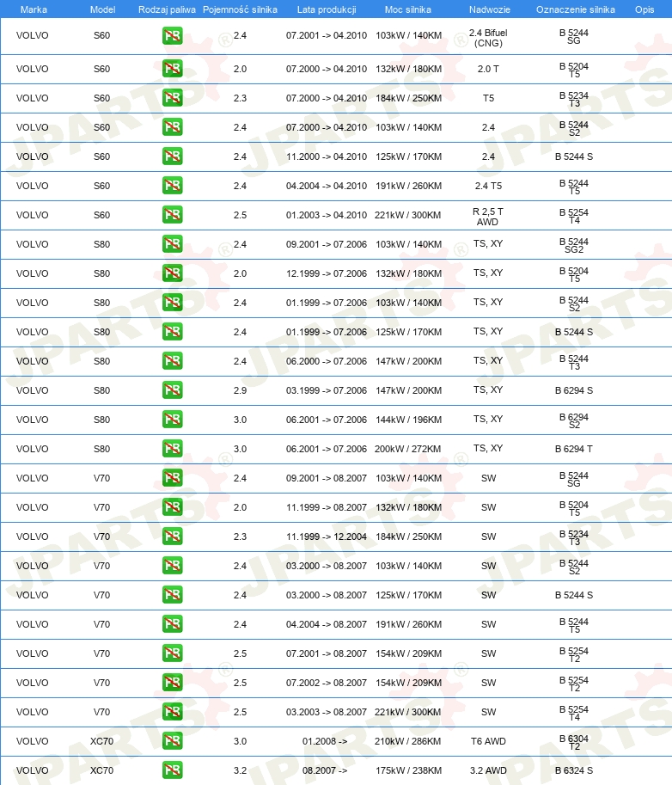Viewport: 672px width, 785px height.
Task: Click the Marka column header
Action: 34,9
